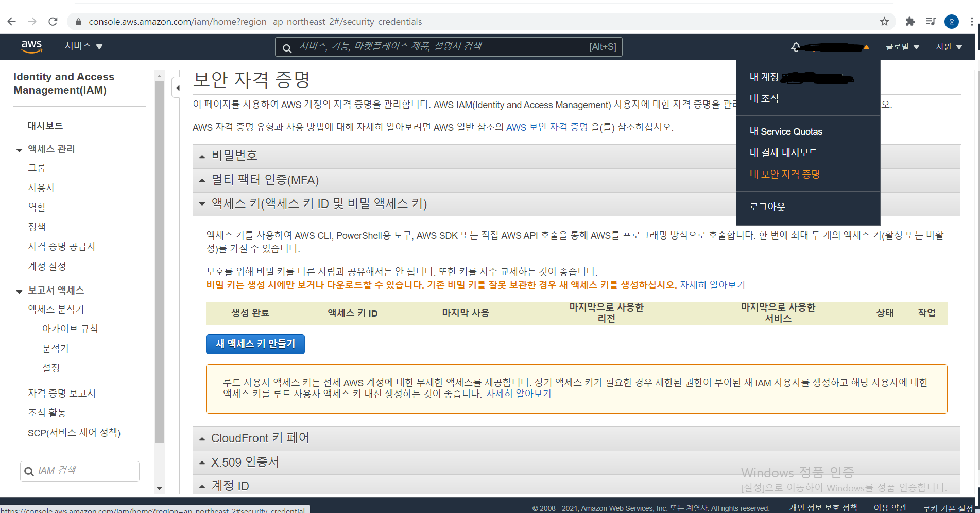Open 자세히 알아보기 link after orange warning

pos(712,285)
